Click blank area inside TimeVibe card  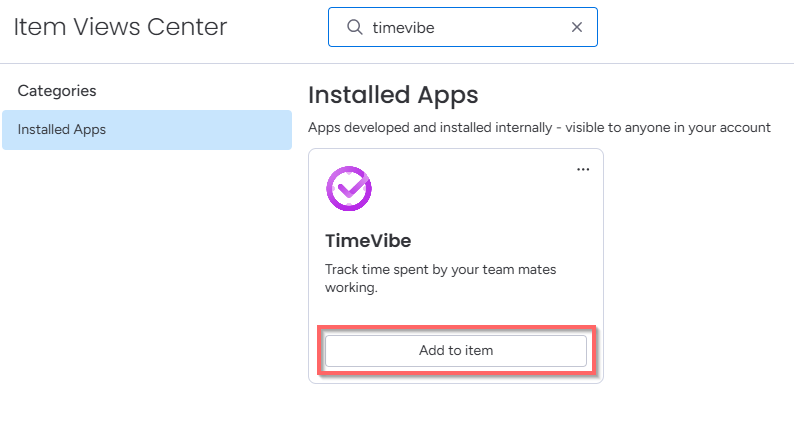[481, 203]
